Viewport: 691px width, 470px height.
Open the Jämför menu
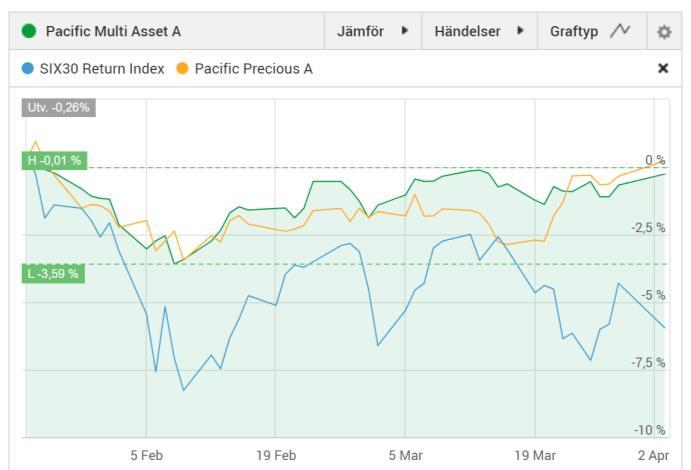pyautogui.click(x=373, y=31)
